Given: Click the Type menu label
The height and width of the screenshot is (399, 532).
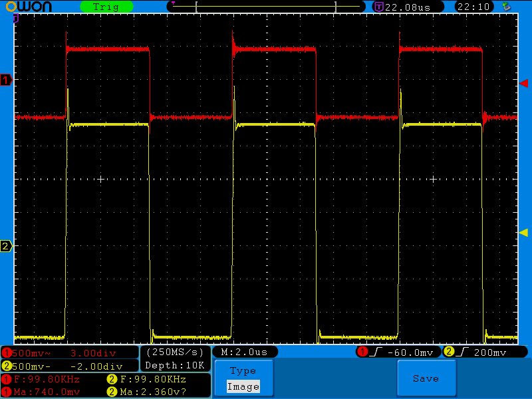Looking at the screenshot, I should (243, 370).
